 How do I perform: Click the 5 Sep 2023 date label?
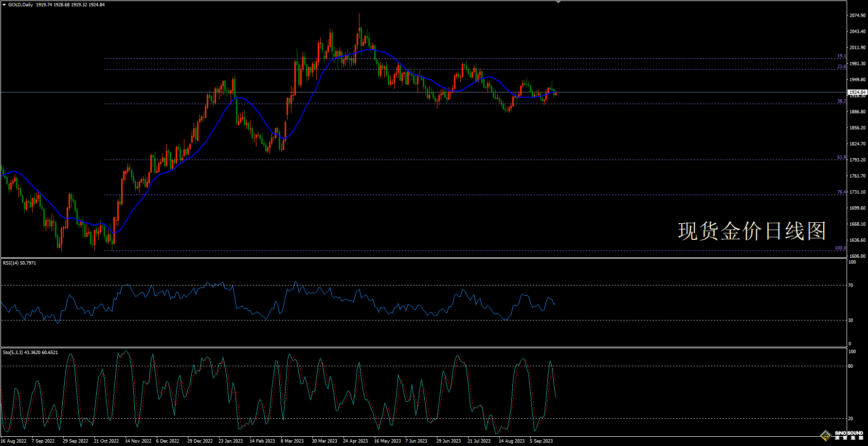coord(541,441)
